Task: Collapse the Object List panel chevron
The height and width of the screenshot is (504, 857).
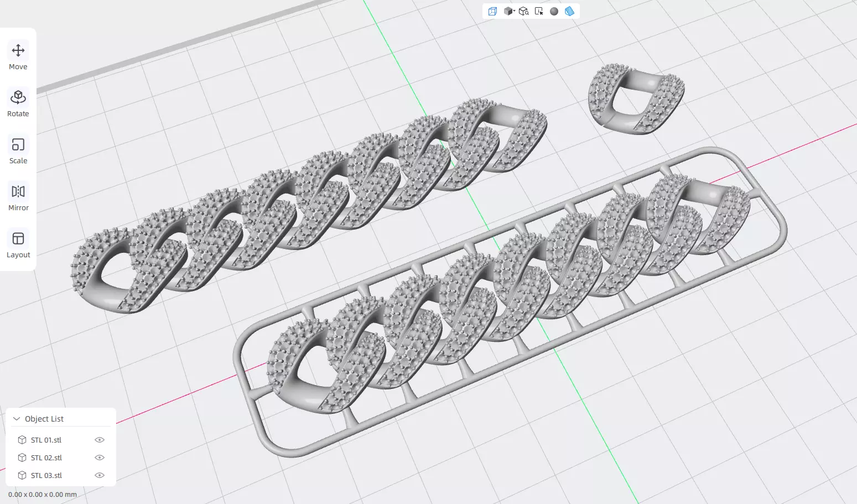Action: tap(17, 419)
